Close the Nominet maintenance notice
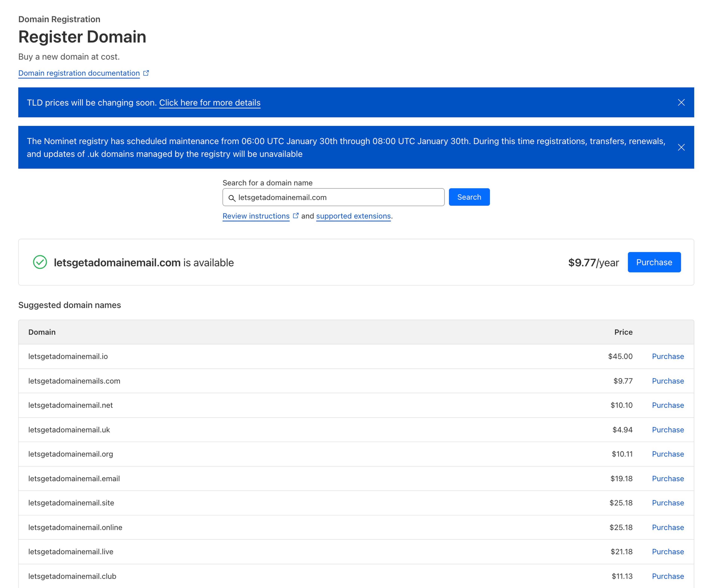 (x=681, y=147)
